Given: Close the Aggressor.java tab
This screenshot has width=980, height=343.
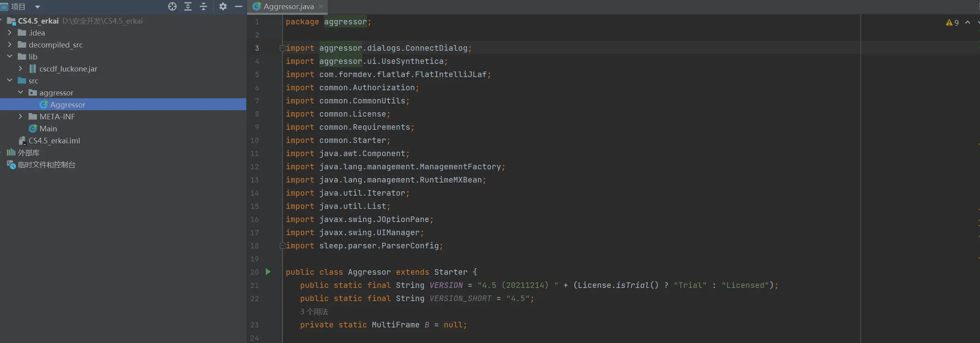Looking at the screenshot, I should pos(321,7).
